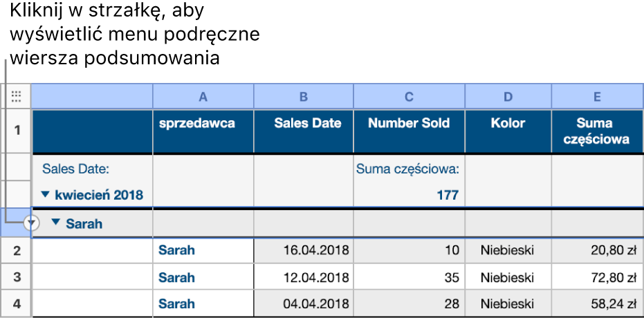Select column B header
The width and height of the screenshot is (644, 318).
(304, 96)
